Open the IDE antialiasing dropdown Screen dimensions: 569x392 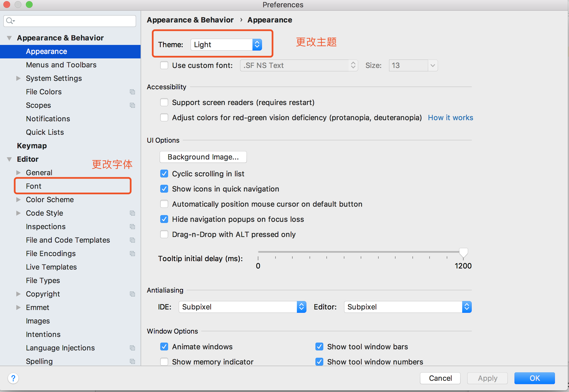point(242,307)
